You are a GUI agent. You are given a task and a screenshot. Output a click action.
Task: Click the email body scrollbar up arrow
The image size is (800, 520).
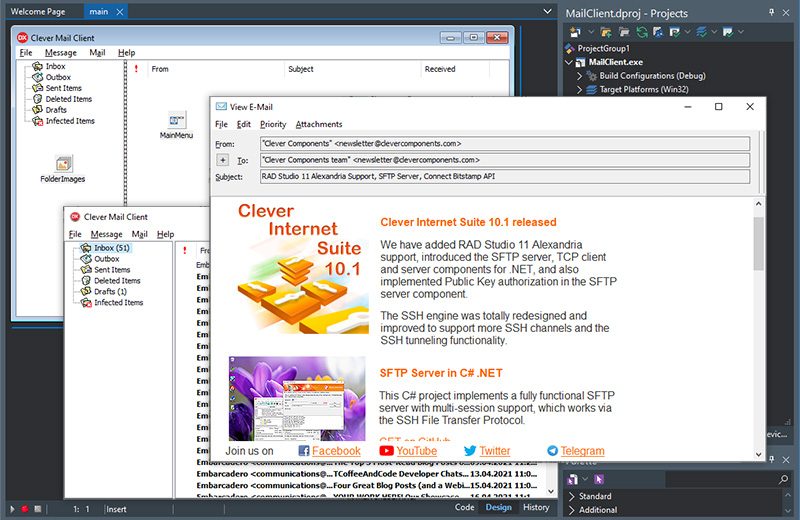758,204
